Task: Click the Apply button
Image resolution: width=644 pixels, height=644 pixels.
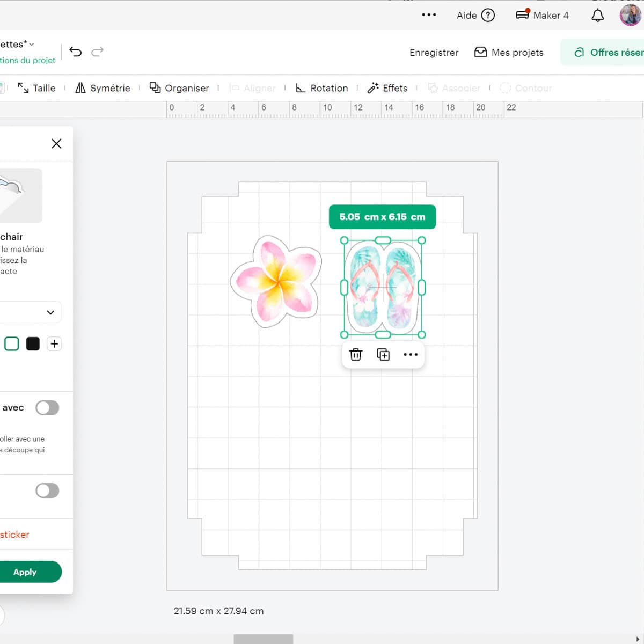Action: tap(25, 572)
